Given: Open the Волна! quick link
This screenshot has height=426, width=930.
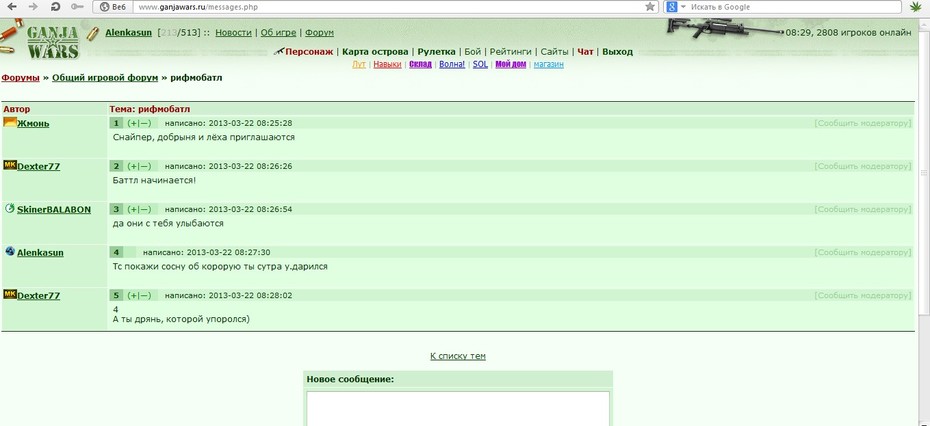Looking at the screenshot, I should (452, 64).
